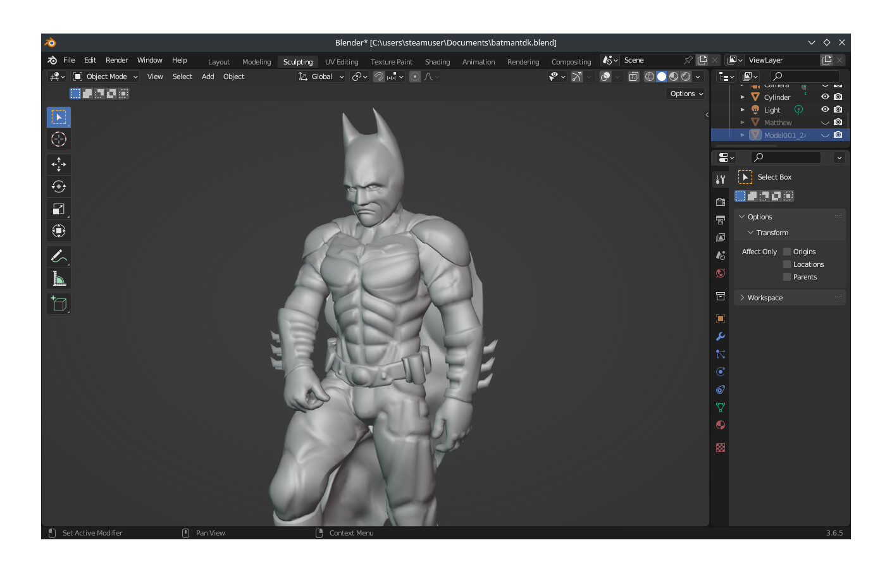Viewport: 892px width, 588px height.
Task: Toggle Proportional Editing button
Action: pos(415,77)
